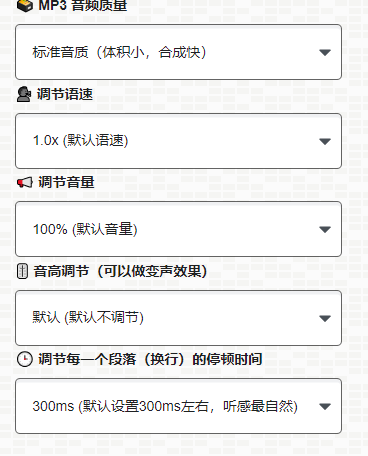Click the arrow of the pitch select
Screen dimensions: 368x456
point(325,318)
